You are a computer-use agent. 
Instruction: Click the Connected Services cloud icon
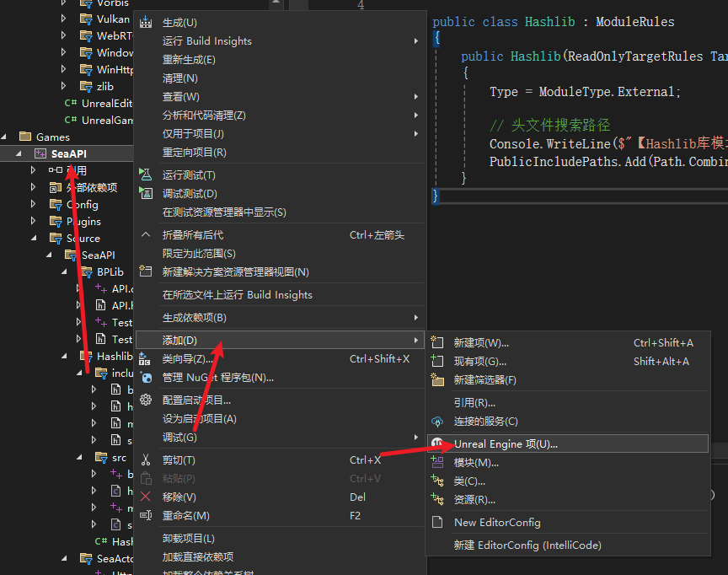(437, 422)
